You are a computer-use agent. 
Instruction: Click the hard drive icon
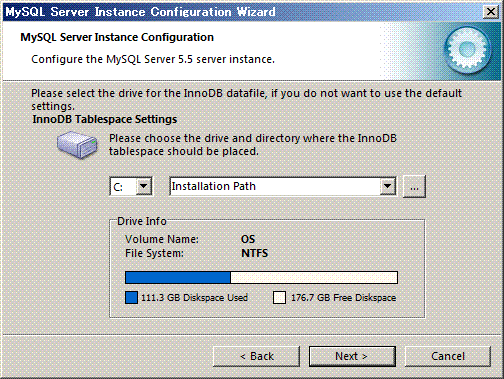tap(77, 144)
